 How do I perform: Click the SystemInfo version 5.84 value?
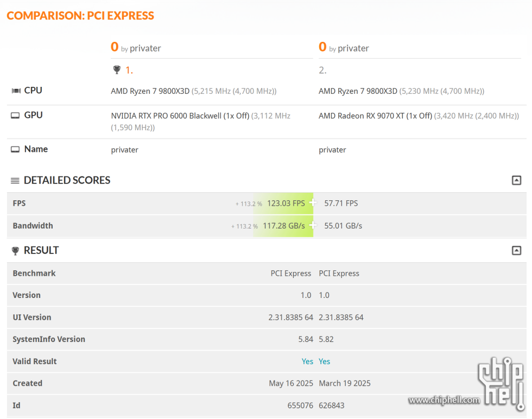coord(306,339)
